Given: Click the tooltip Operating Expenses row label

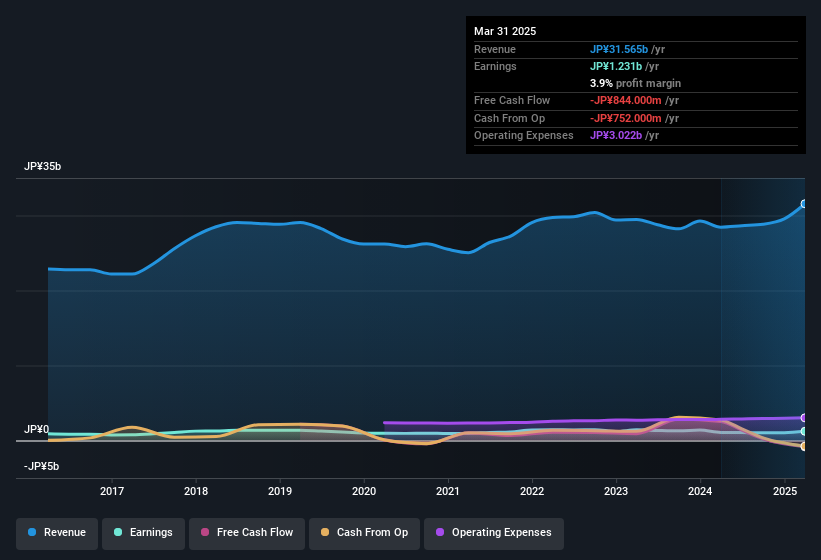Looking at the screenshot, I should tap(524, 136).
